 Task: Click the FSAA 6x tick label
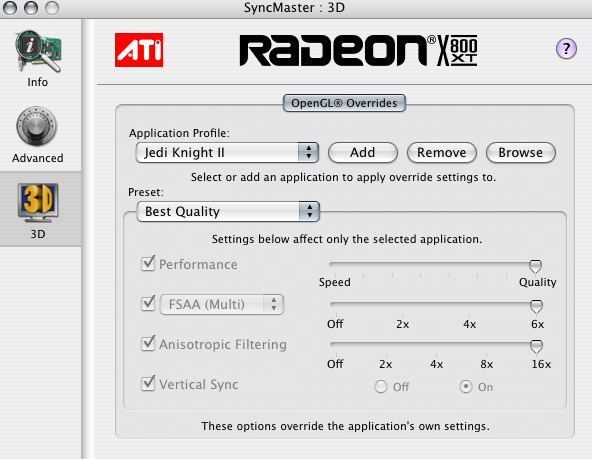(x=537, y=324)
